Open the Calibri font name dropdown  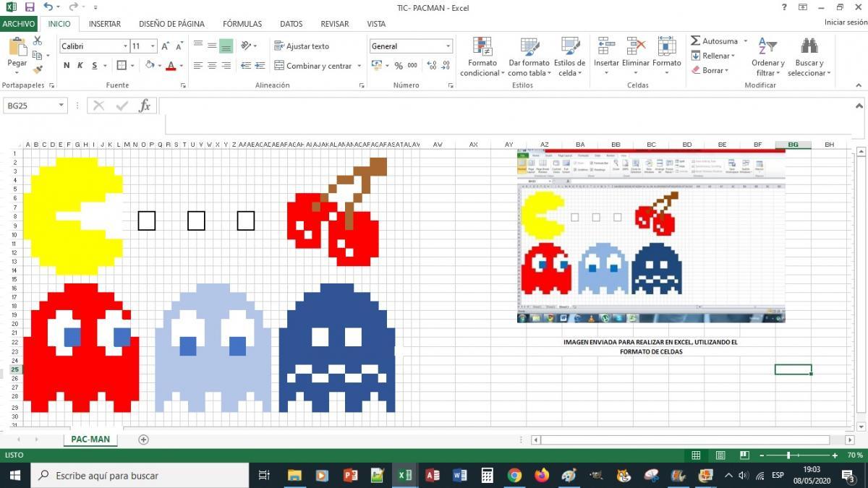tap(124, 46)
